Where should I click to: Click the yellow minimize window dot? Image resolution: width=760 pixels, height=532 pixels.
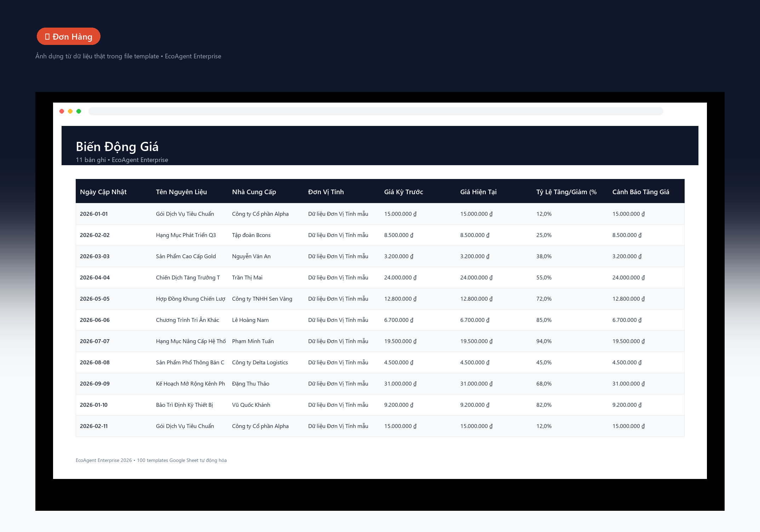[70, 111]
